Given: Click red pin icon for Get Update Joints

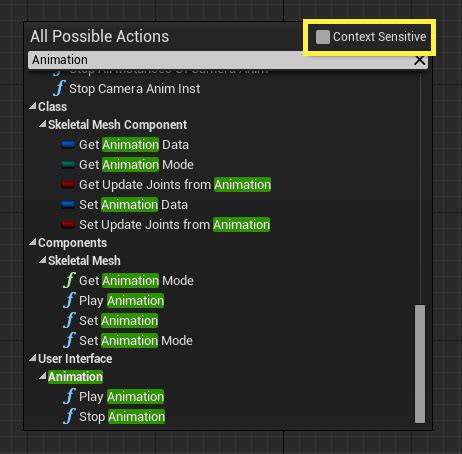Looking at the screenshot, I should (68, 185).
